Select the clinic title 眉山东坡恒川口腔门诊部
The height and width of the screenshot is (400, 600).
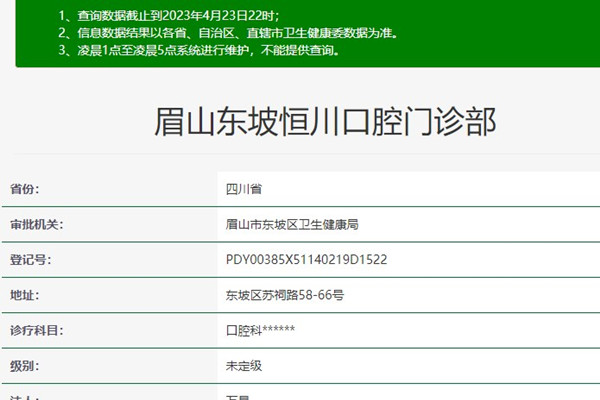[325, 122]
